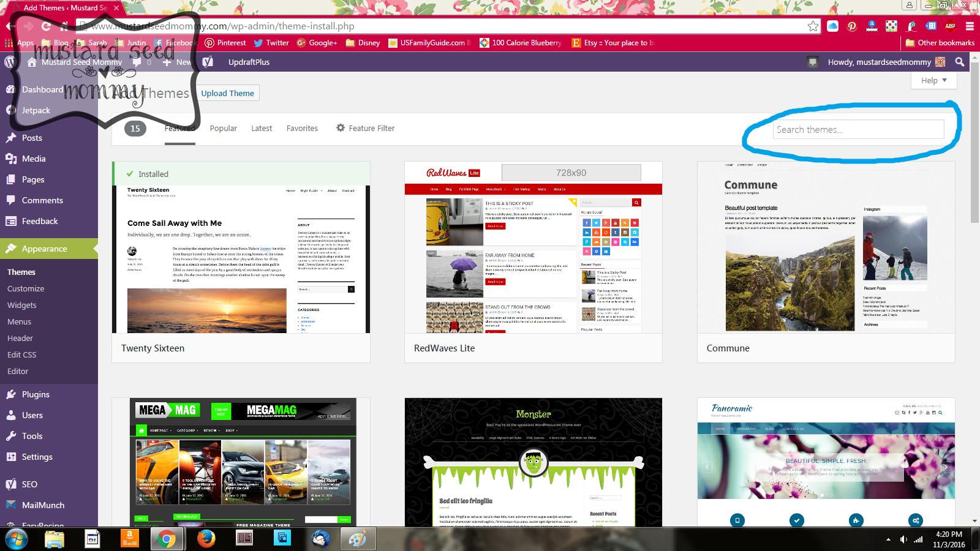Bookmark this page with the star icon
This screenshot has height=551, width=980.
pos(813,26)
